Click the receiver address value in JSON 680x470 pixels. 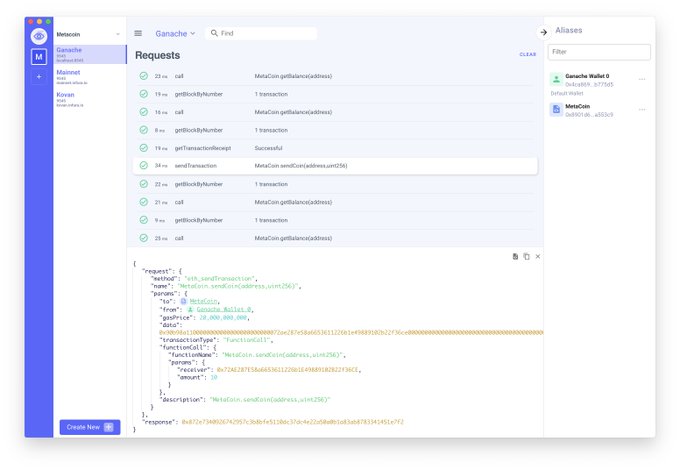(288, 370)
